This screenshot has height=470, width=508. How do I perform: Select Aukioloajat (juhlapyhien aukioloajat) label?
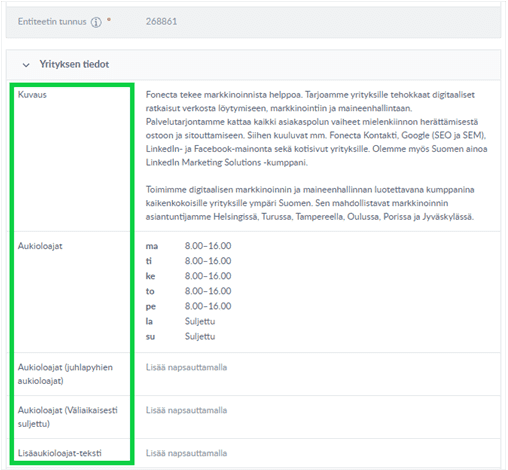pos(65,374)
